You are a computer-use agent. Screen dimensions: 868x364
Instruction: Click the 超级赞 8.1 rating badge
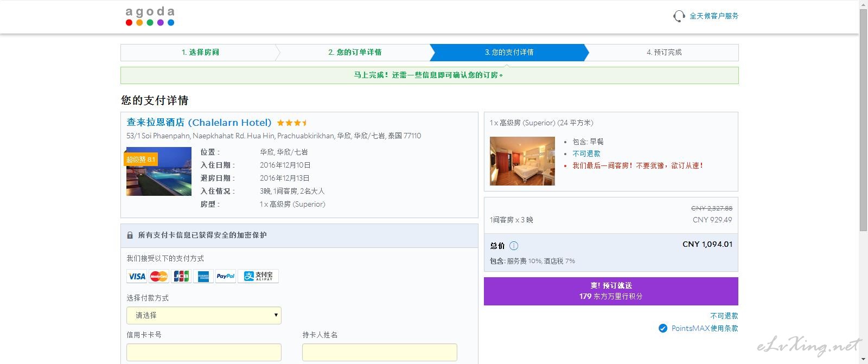141,159
